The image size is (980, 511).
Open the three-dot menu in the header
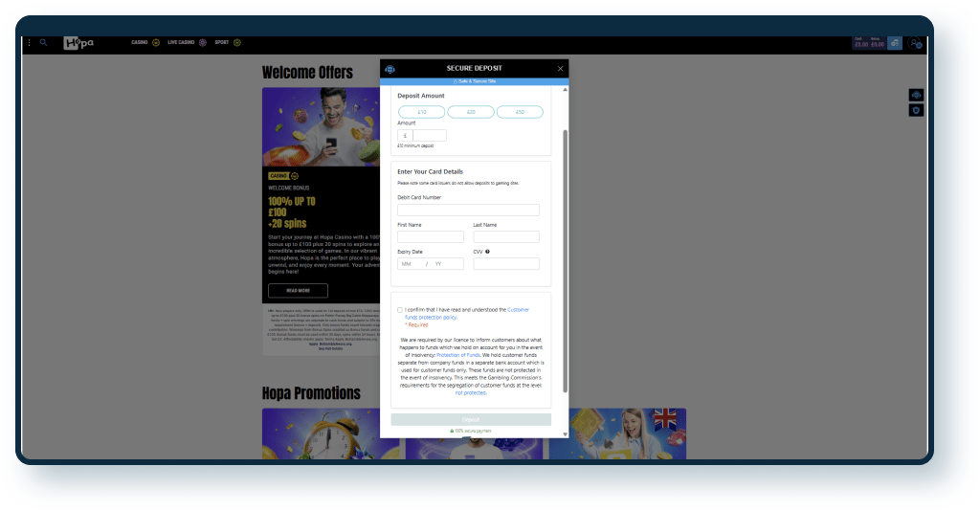[30, 43]
